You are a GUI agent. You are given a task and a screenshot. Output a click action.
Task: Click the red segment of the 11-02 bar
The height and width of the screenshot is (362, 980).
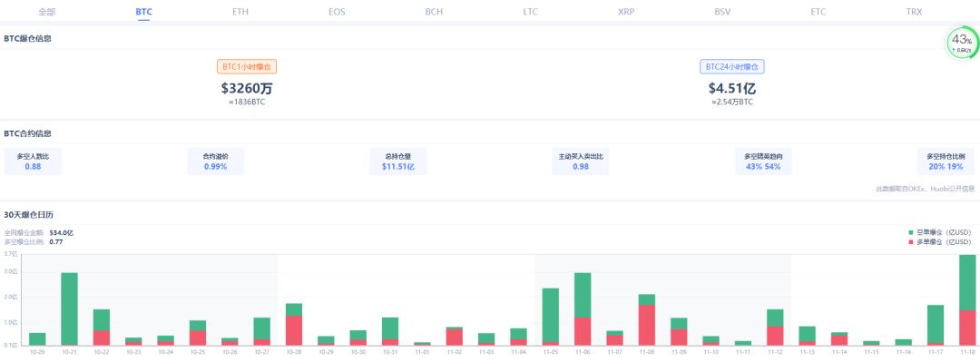455,337
